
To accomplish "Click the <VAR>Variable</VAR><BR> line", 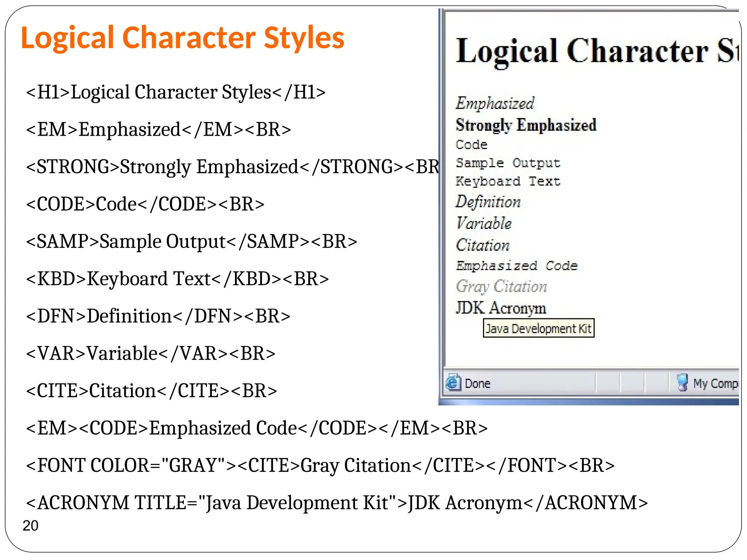I will (151, 354).
